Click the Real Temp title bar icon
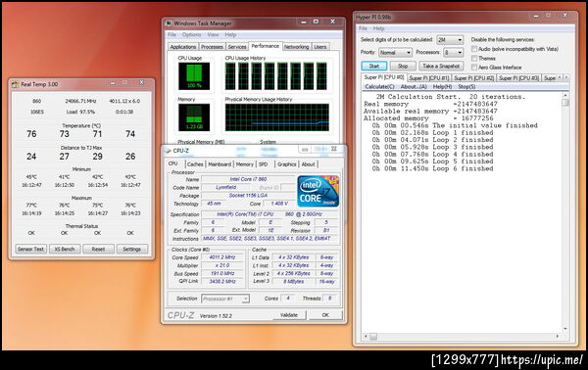 [15, 84]
